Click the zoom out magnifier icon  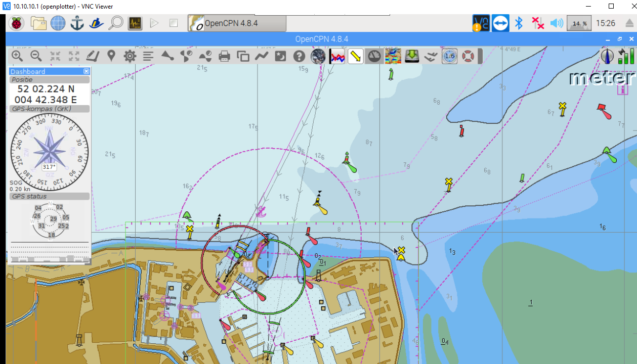pyautogui.click(x=36, y=56)
